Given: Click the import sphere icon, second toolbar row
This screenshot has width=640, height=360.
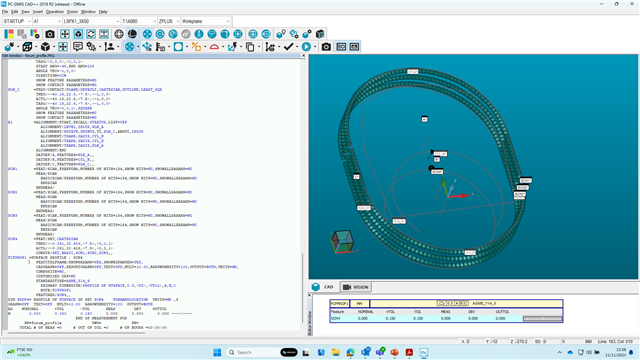Looking at the screenshot, I should pyautogui.click(x=9, y=47).
